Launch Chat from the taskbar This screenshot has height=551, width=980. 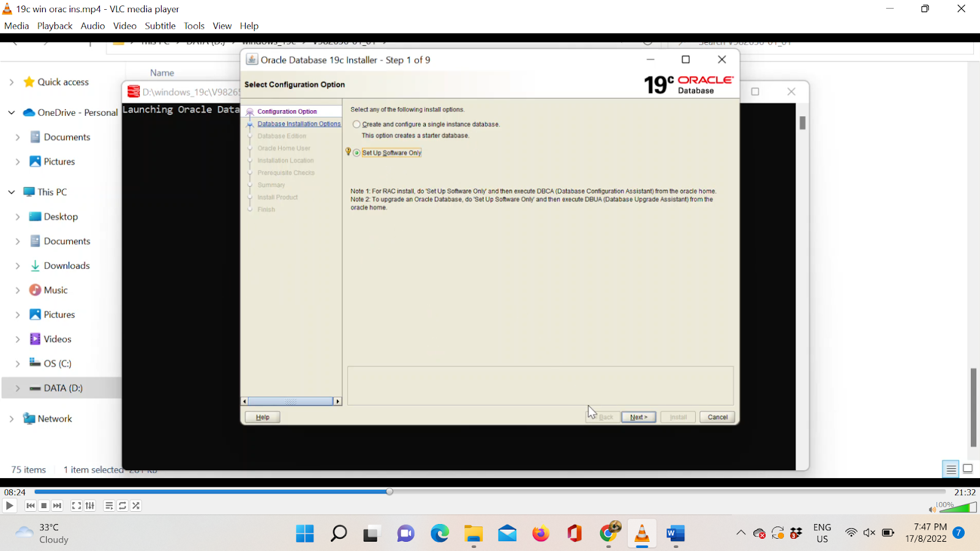tap(405, 534)
